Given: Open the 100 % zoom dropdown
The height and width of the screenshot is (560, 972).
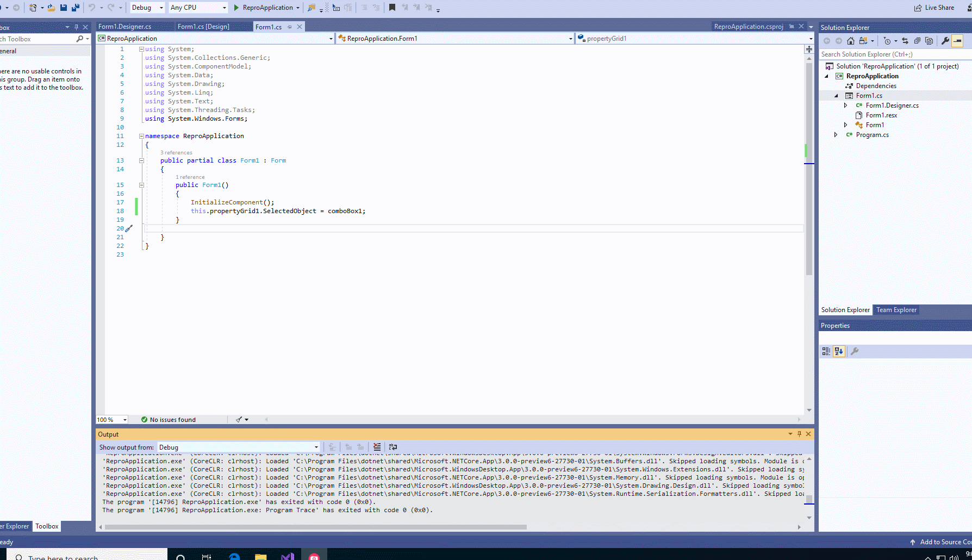Looking at the screenshot, I should click(x=112, y=420).
